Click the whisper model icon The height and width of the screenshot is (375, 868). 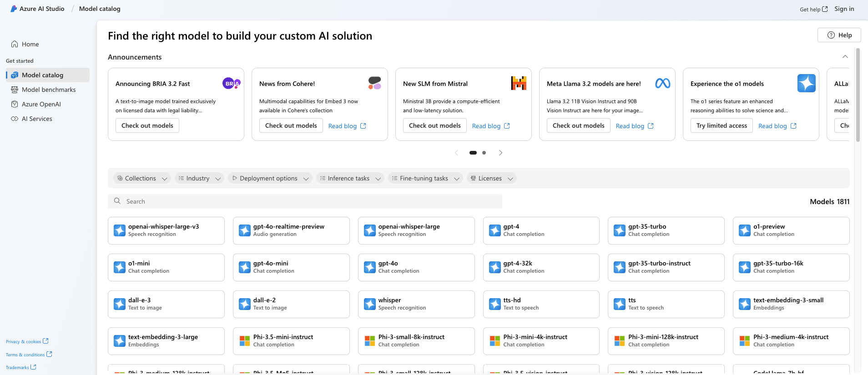click(x=370, y=304)
